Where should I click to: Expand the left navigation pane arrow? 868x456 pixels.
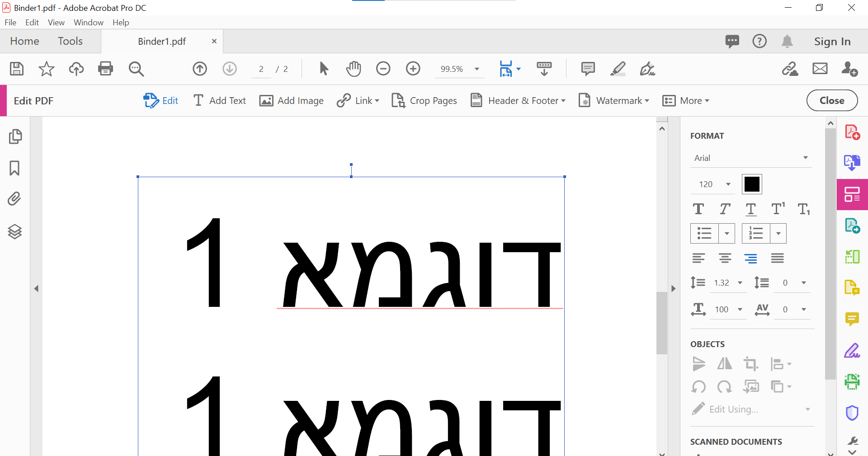(37, 288)
